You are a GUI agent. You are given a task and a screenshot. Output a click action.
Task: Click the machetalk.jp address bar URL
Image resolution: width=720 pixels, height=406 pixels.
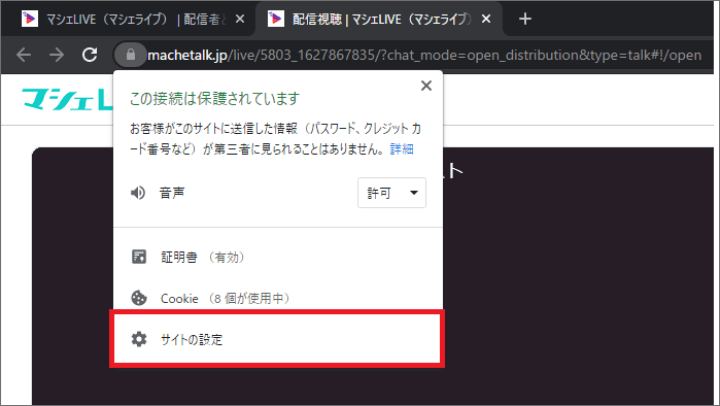[424, 55]
